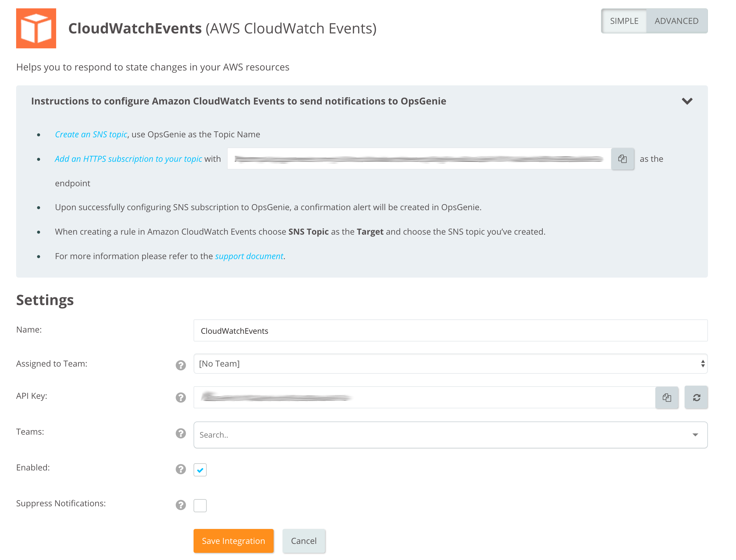736x560 pixels.
Task: Uncheck the Enabled checkbox
Action: pos(200,470)
